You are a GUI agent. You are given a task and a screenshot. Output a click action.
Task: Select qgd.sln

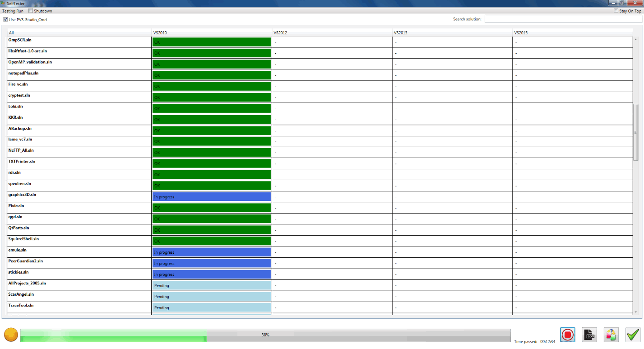point(320,219)
